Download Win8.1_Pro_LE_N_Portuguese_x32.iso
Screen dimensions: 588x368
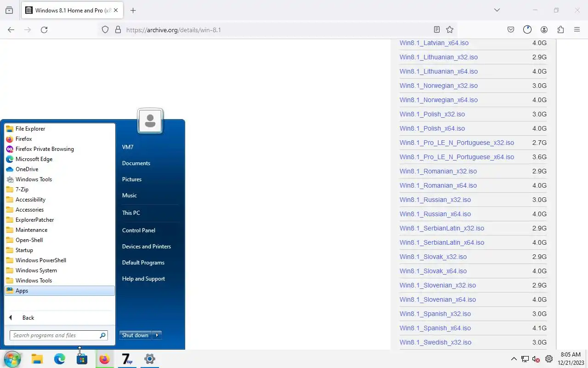click(457, 143)
